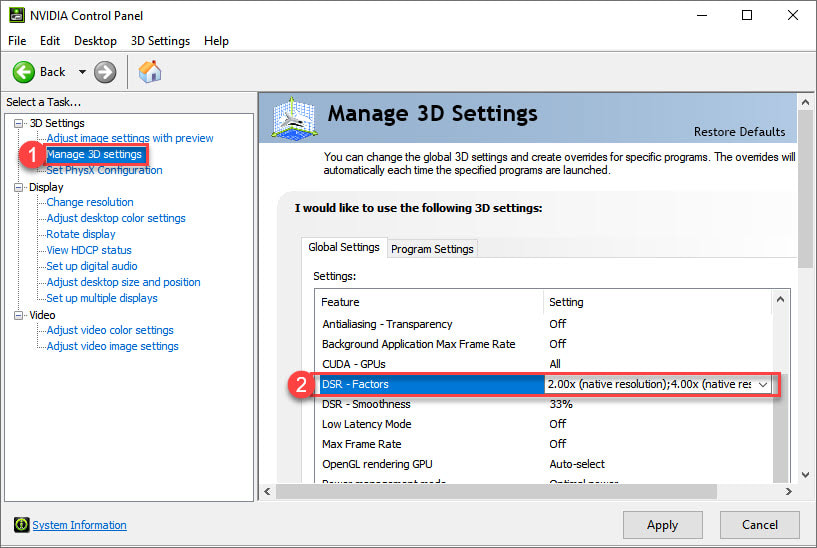
Task: Select the Antialiasing - Transparency row
Action: pyautogui.click(x=543, y=324)
